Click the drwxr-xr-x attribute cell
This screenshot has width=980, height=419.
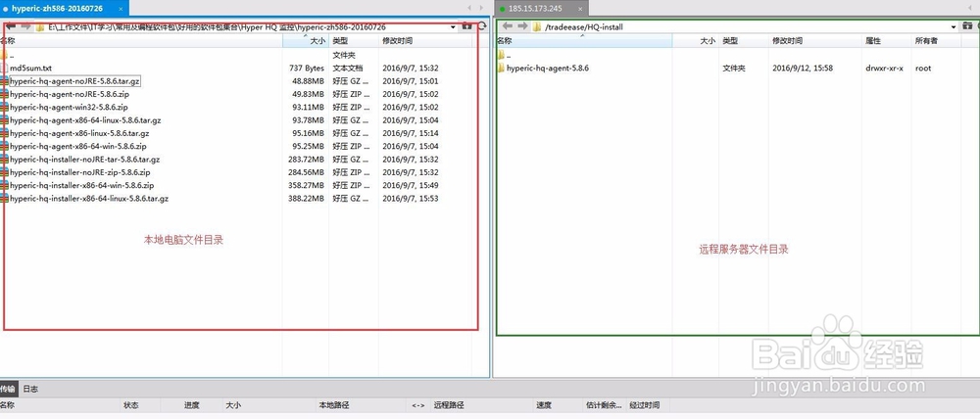coord(884,69)
